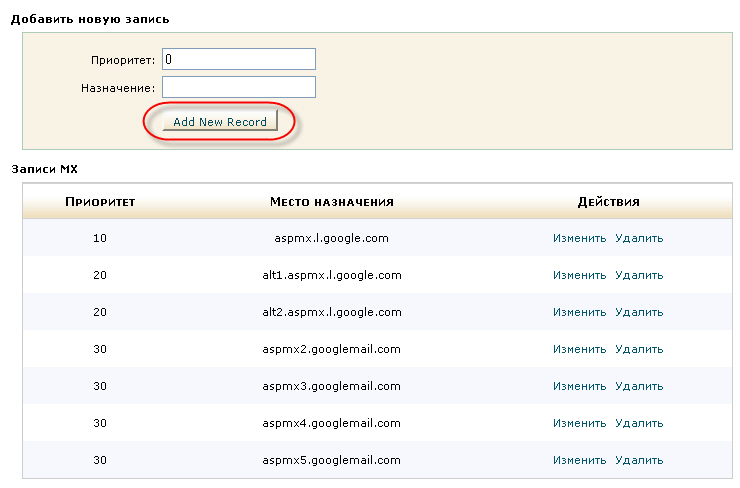Click Удалить for alt1.aspmx.l.google.com

coord(639,275)
